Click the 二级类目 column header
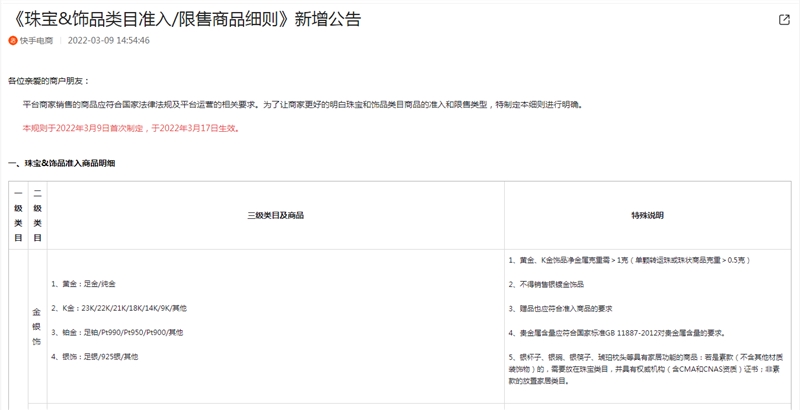Image resolution: width=800 pixels, height=410 pixels. (x=37, y=215)
